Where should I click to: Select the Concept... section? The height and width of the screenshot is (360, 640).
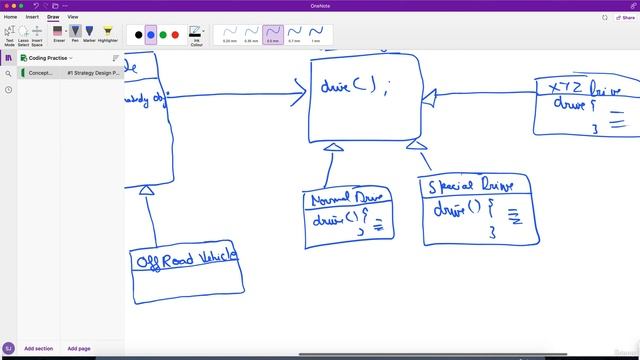pos(40,73)
